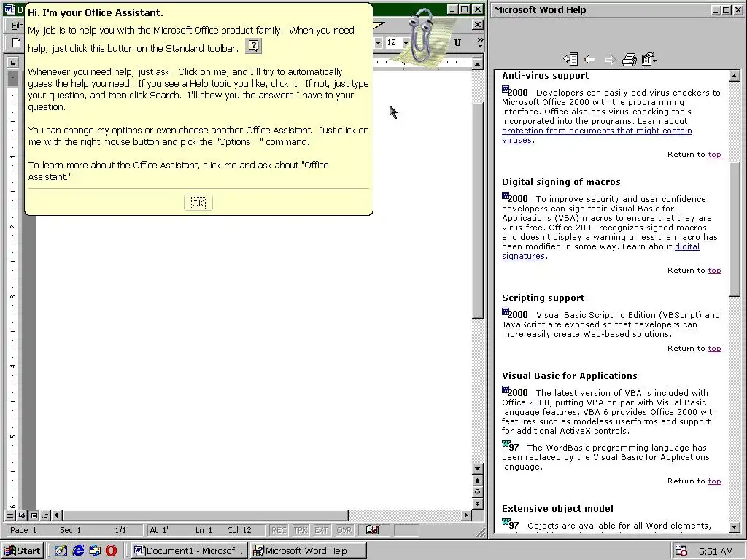Toggle TRK track changes indicator
Screen dimensions: 747x560
pos(300,530)
